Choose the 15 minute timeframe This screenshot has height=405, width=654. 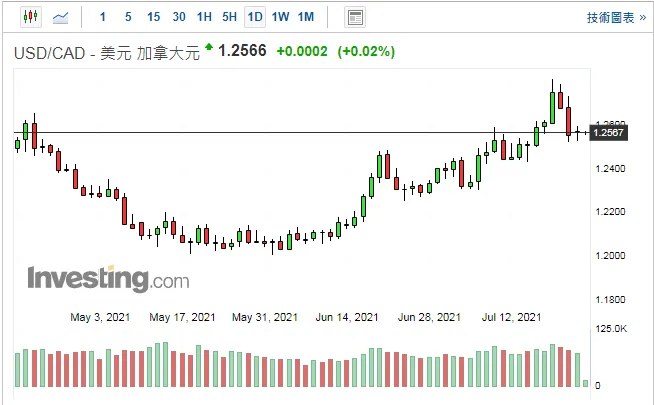tap(153, 17)
